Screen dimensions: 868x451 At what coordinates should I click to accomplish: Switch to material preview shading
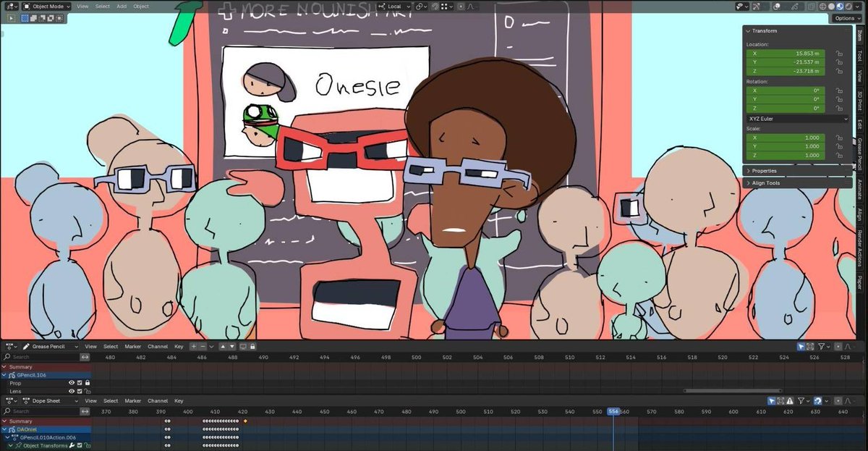coord(840,6)
